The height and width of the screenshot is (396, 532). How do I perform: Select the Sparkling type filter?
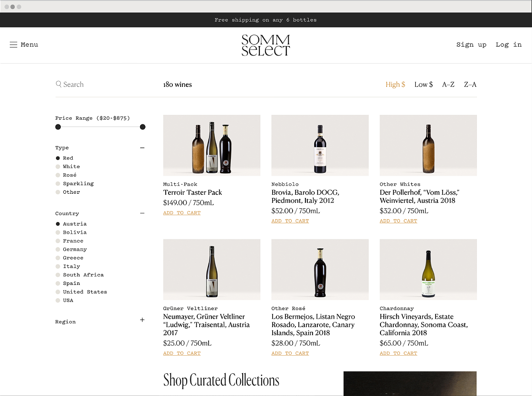[x=75, y=183]
